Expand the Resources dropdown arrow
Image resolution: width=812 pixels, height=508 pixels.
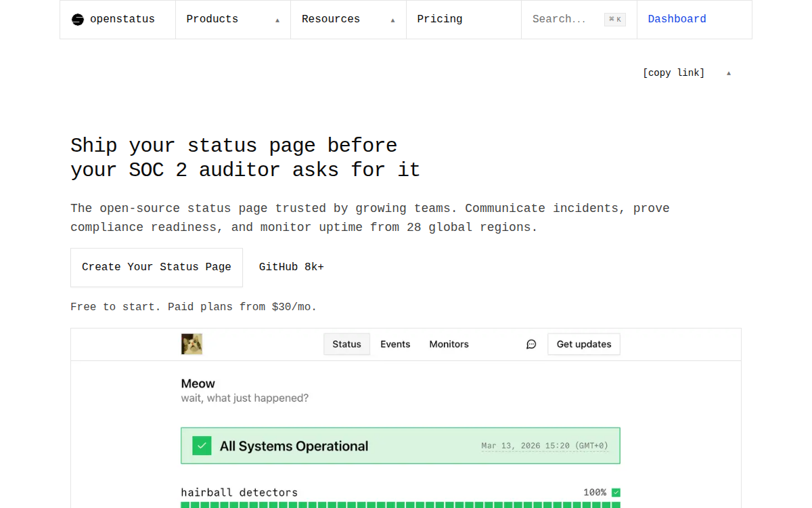coord(392,20)
